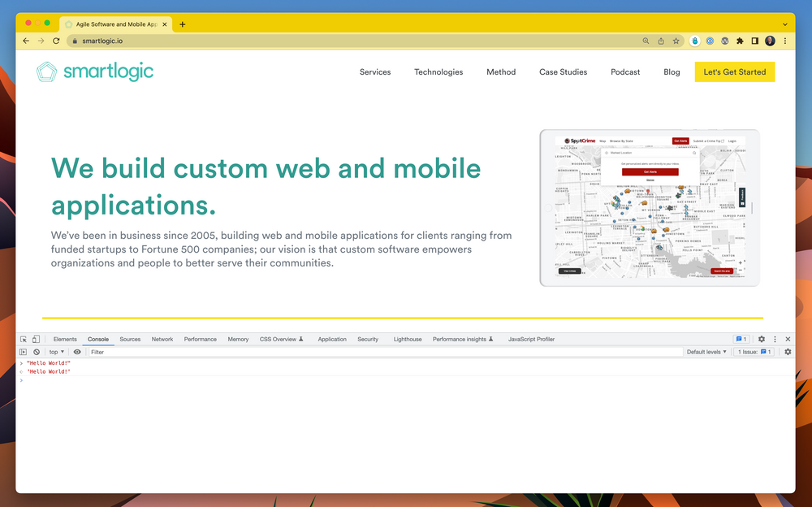
Task: Open the Chrome profile avatar
Action: click(770, 41)
